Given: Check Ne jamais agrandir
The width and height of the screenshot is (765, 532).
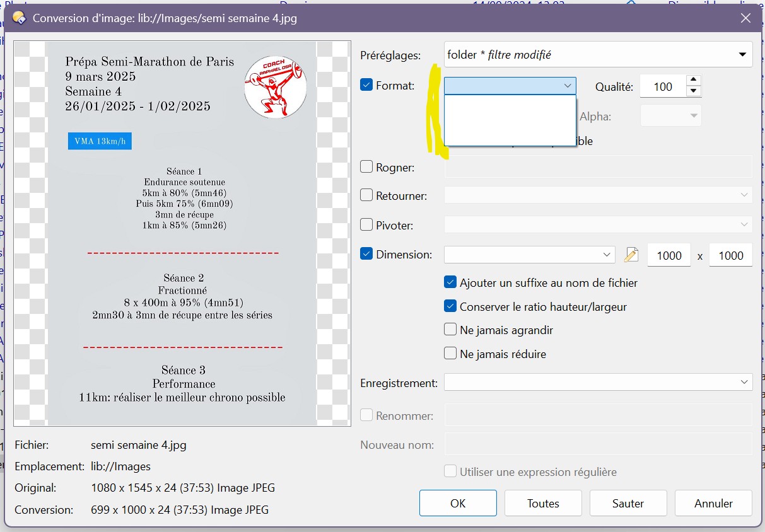Looking at the screenshot, I should pos(450,330).
